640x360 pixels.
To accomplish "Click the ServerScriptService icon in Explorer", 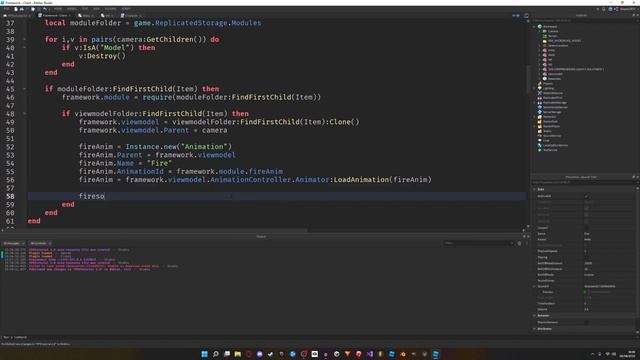I will point(540,107).
